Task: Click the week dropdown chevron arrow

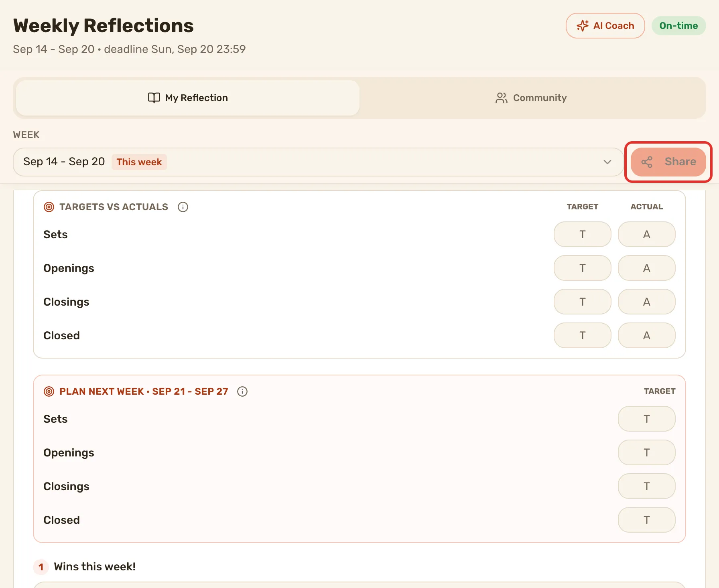Action: pyautogui.click(x=607, y=162)
